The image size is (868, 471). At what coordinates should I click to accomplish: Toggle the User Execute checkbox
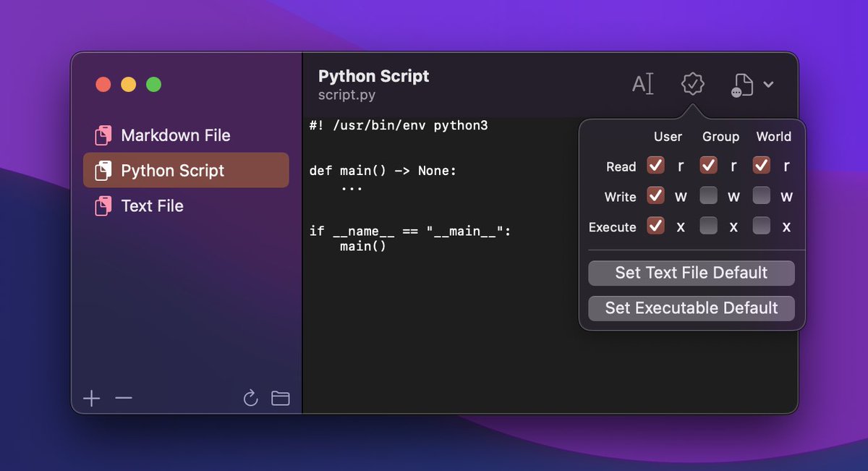pos(655,226)
